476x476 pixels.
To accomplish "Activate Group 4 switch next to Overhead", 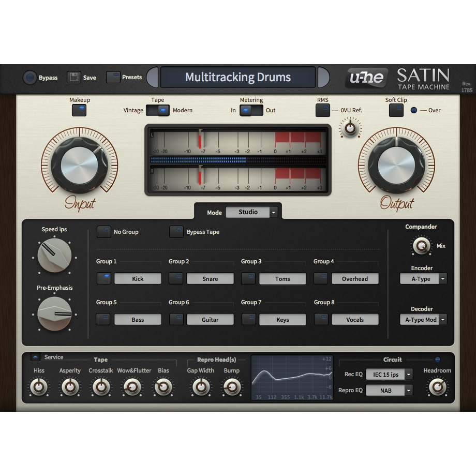I will [321, 278].
